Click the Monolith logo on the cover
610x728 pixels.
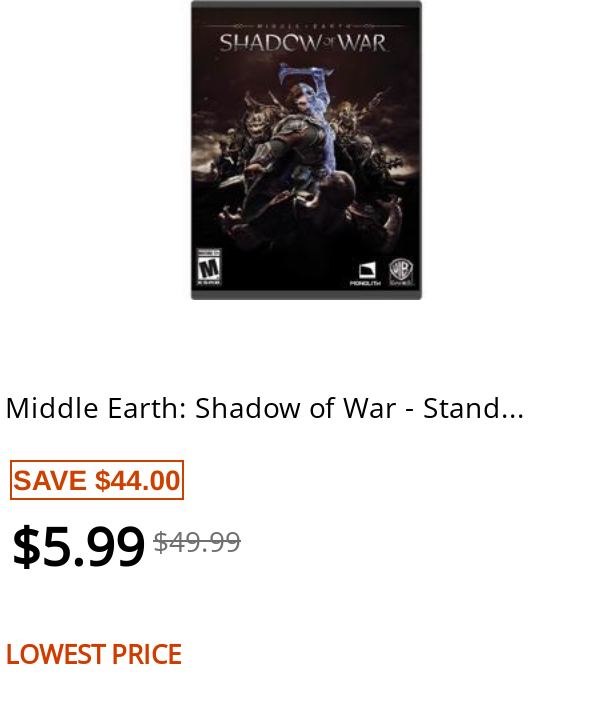366,273
